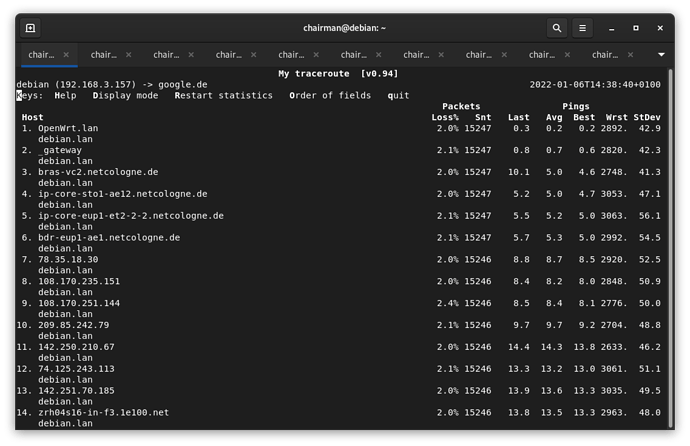Click hop 11 address 142.250.210.67

(76, 347)
